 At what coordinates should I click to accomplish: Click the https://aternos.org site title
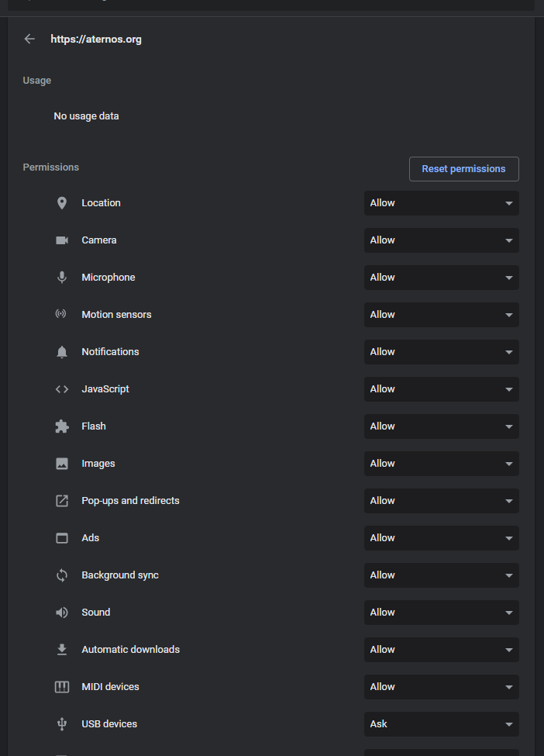tap(96, 39)
